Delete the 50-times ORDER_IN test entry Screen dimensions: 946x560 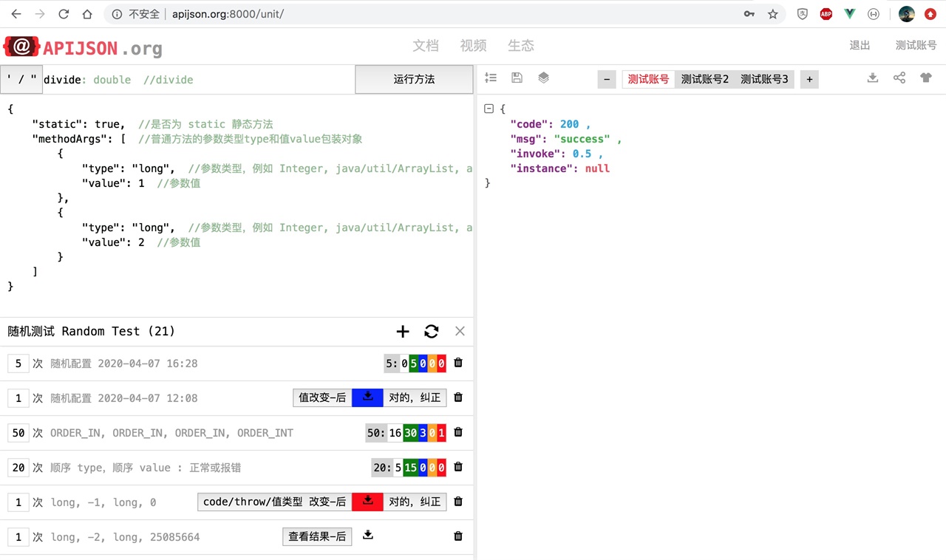[458, 432]
